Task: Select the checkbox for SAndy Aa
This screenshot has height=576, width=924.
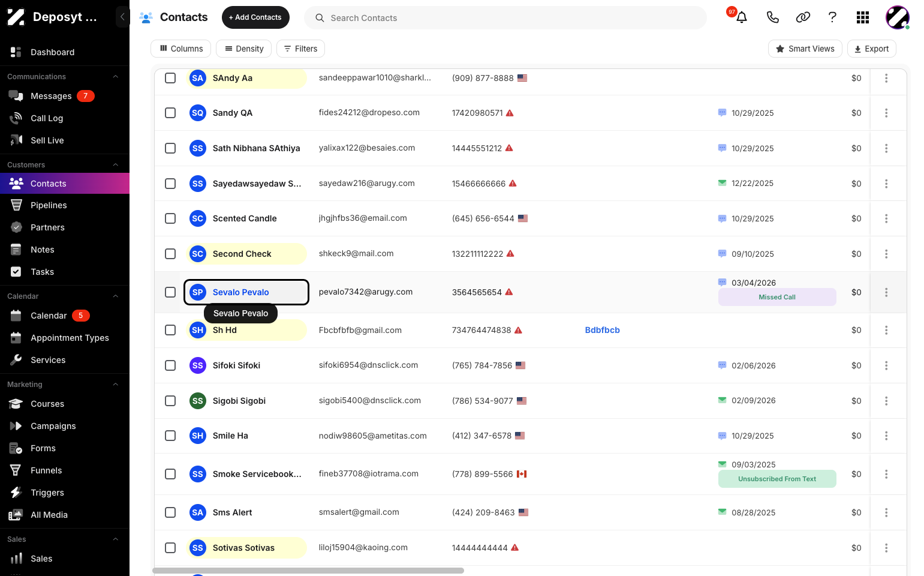Action: click(170, 78)
